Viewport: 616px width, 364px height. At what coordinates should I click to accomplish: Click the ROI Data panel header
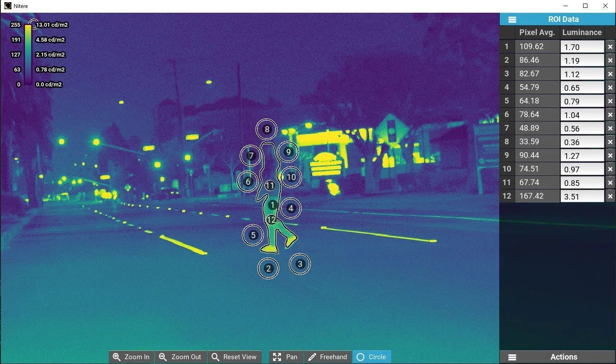click(563, 19)
